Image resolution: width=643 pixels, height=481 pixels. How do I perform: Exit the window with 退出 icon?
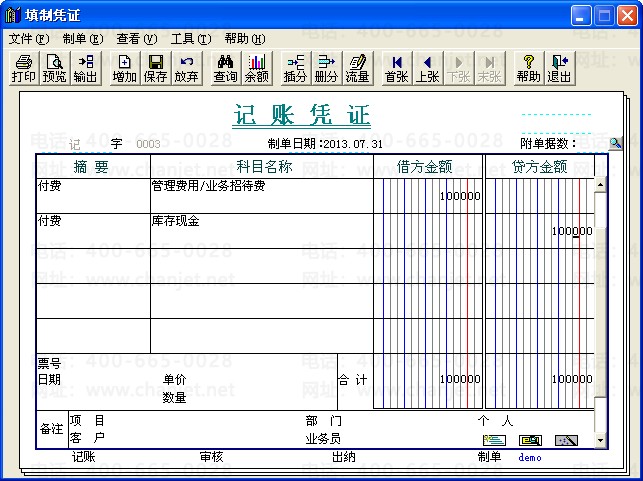pos(560,68)
